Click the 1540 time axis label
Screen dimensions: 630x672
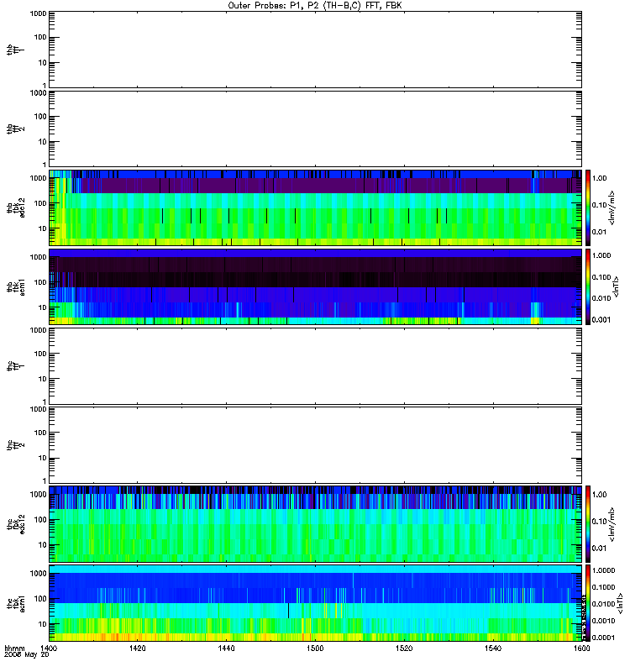pos(493,648)
